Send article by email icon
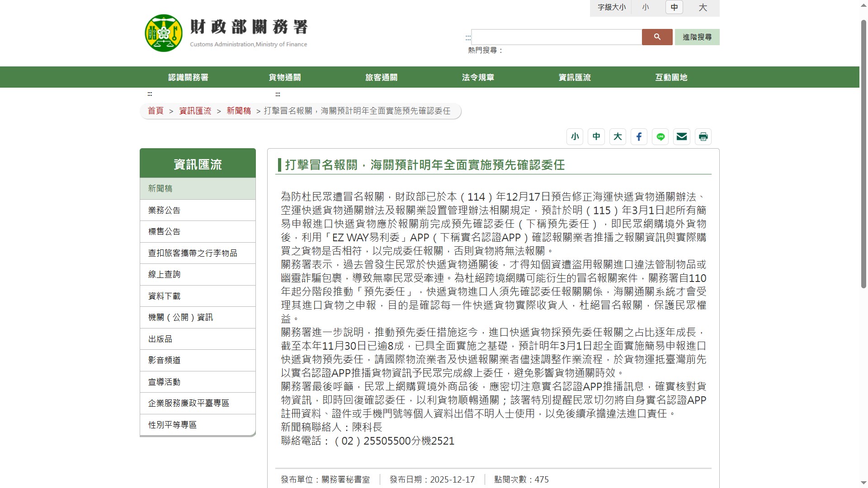Viewport: 868px width, 488px height. pos(681,136)
